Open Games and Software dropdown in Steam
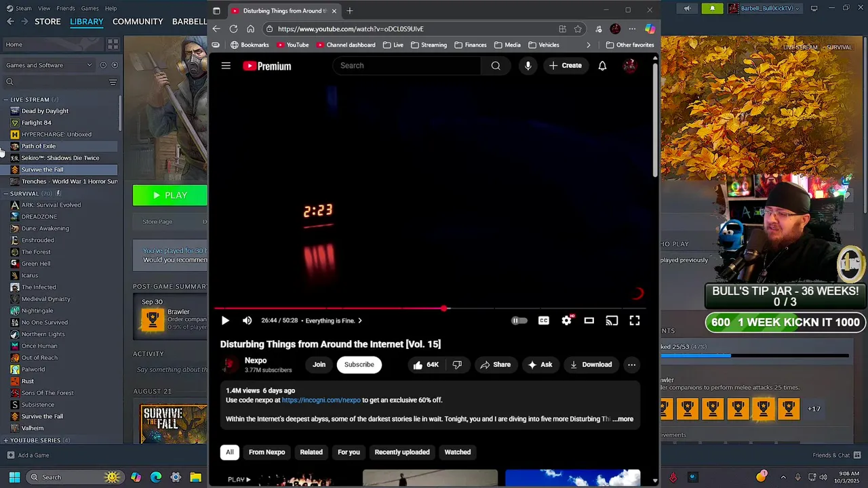Viewport: 868px width, 488px height. pos(49,65)
